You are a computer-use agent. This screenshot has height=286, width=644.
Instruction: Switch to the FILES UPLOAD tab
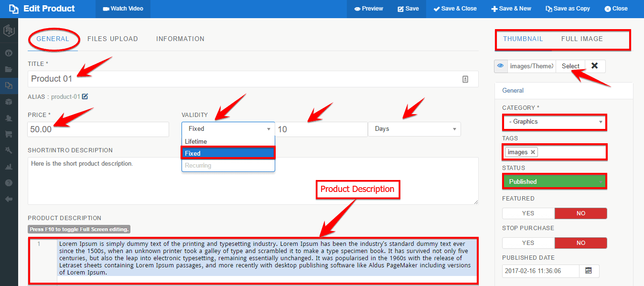pyautogui.click(x=113, y=39)
